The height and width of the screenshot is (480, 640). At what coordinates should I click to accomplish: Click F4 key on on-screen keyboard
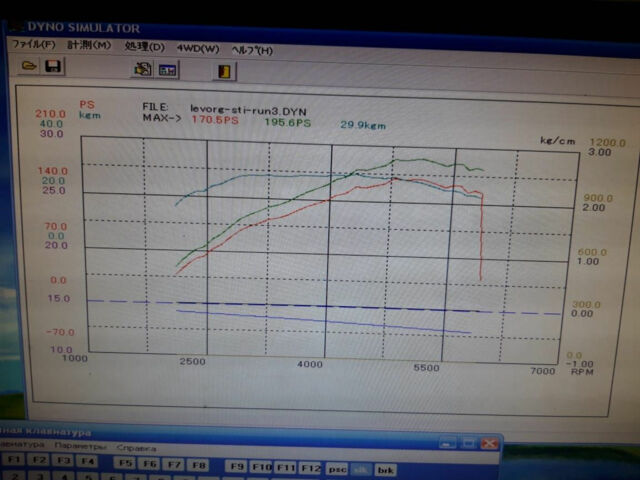tap(87, 462)
